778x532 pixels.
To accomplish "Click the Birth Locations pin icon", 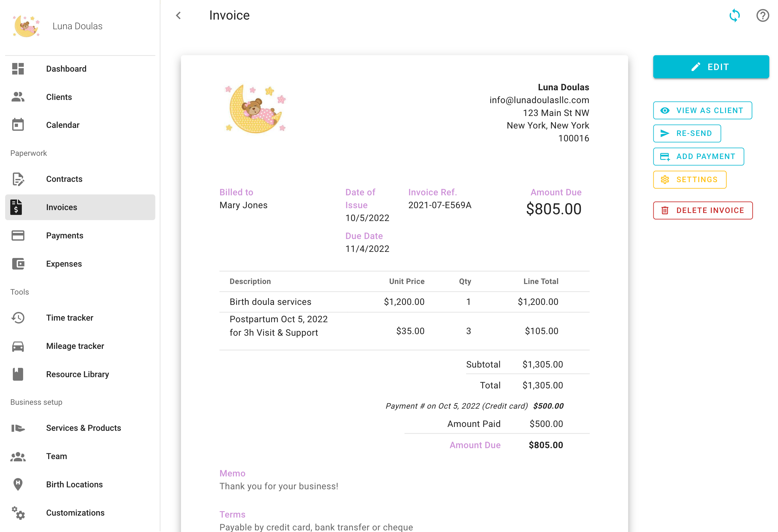I will click(x=18, y=484).
